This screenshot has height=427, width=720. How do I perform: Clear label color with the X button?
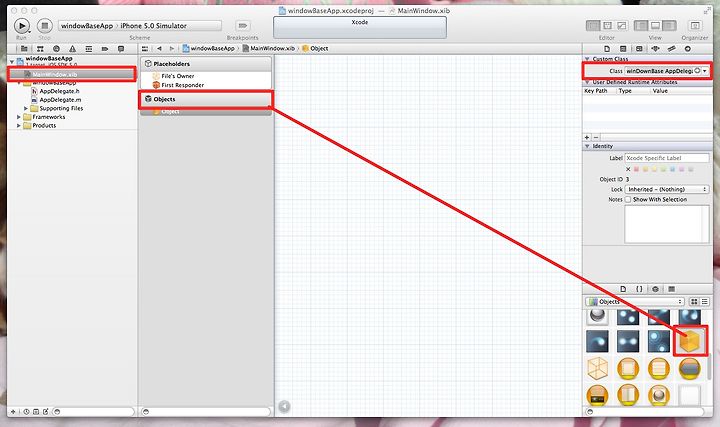point(628,169)
